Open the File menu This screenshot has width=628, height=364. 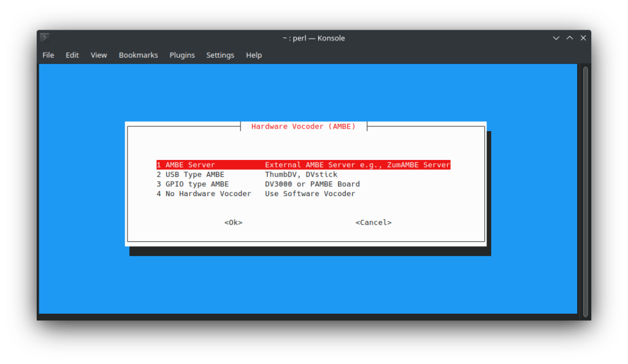click(48, 55)
